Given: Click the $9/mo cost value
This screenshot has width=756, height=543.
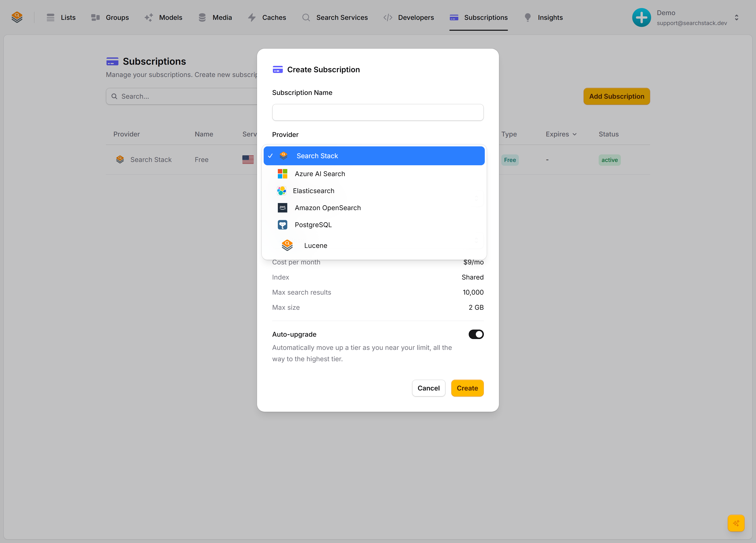Looking at the screenshot, I should click(473, 262).
